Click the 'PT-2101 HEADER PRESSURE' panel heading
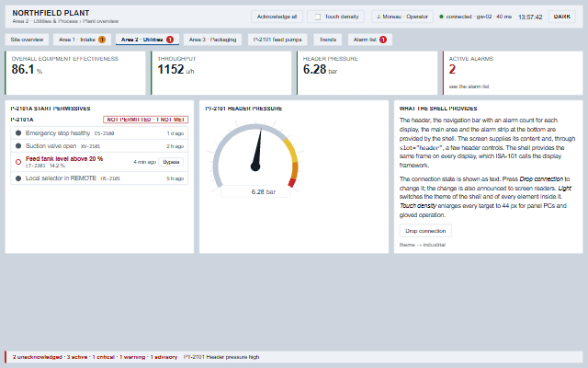The width and height of the screenshot is (588, 368). (x=243, y=109)
